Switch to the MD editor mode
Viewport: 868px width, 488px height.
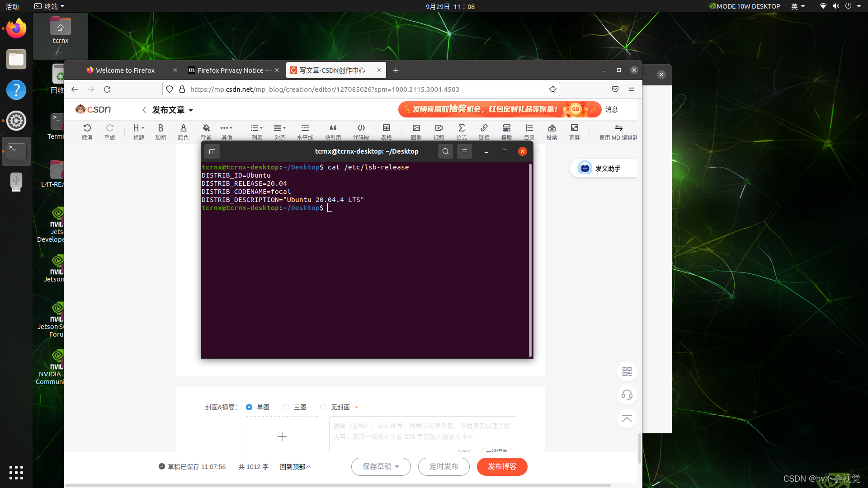click(x=618, y=131)
